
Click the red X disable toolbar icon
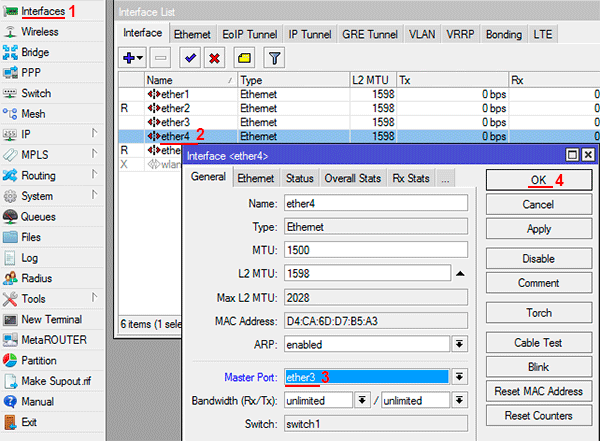point(214,59)
